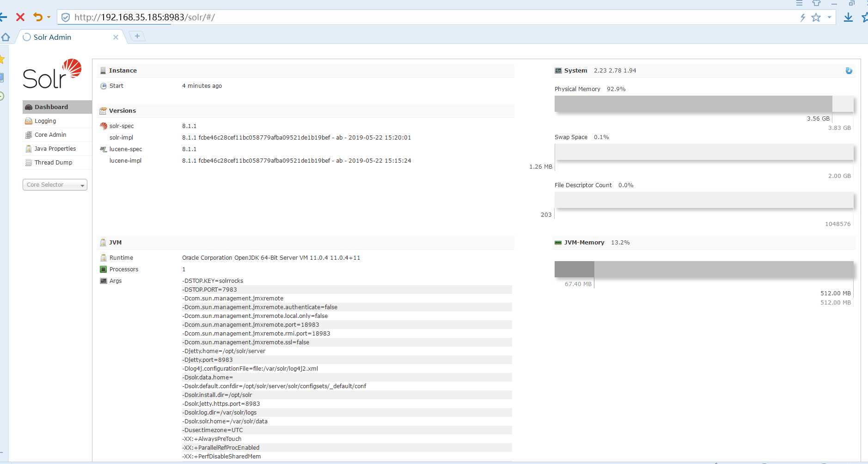
Task: Click the browser skin shirt icon
Action: tap(817, 3)
